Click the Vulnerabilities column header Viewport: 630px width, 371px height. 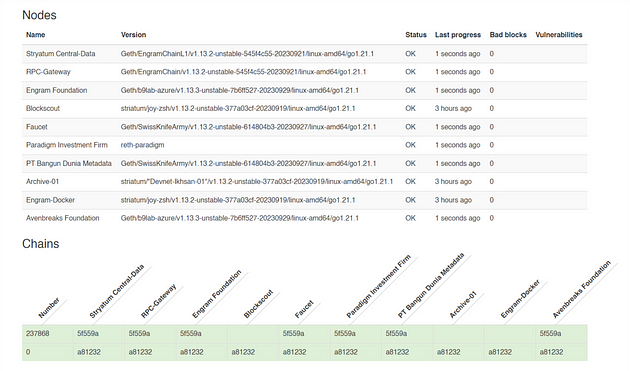[558, 35]
